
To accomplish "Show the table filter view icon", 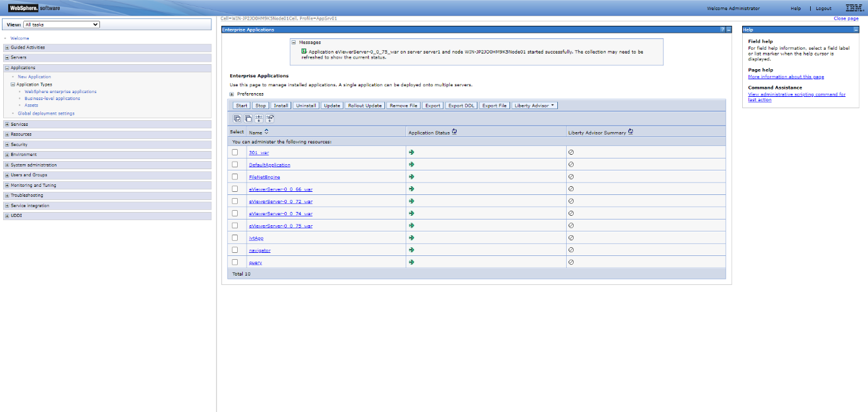I will (259, 118).
